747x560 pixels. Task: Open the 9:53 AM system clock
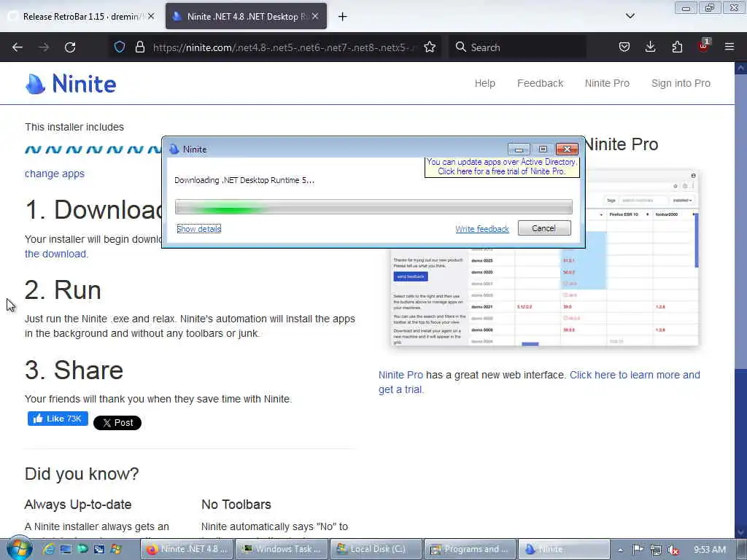tap(710, 550)
